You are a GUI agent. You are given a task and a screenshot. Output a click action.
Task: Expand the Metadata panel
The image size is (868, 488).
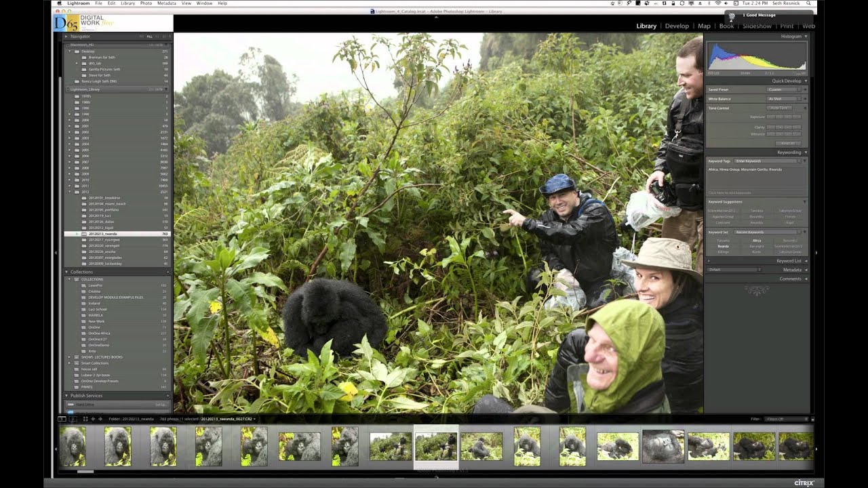pyautogui.click(x=806, y=270)
